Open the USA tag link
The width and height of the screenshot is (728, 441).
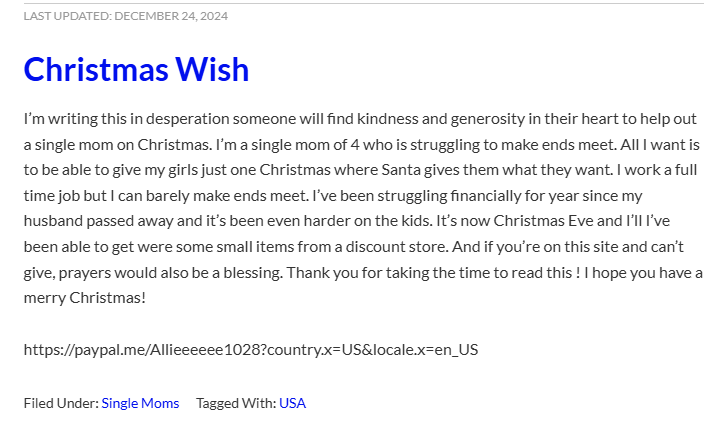pos(292,403)
